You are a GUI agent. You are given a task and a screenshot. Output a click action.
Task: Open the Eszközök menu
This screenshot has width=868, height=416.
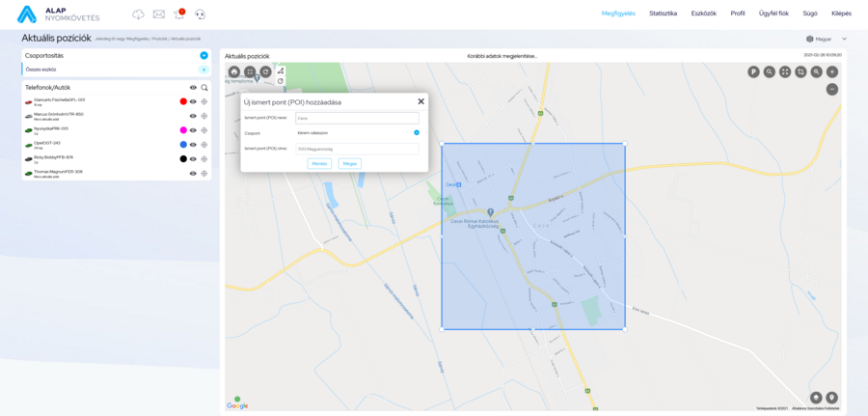pos(703,14)
